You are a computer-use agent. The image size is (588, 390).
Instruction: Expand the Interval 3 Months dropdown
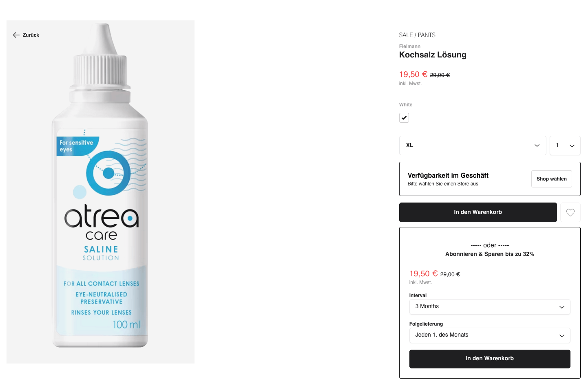point(489,307)
